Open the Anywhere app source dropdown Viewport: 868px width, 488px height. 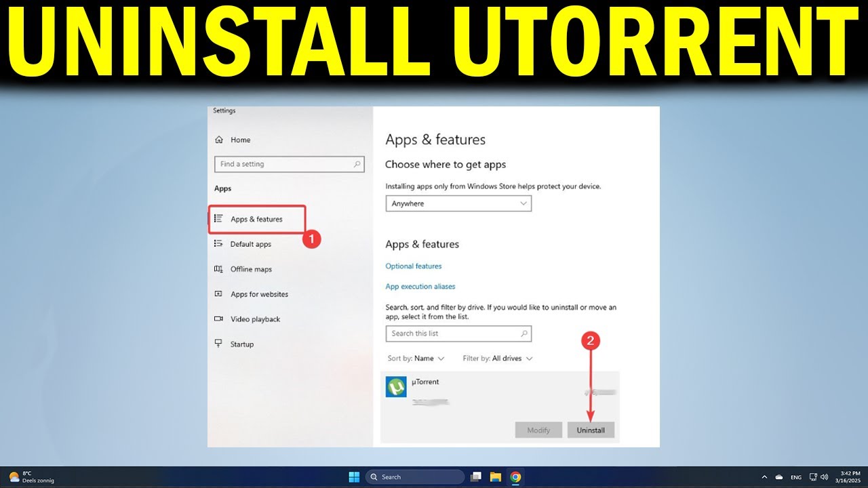point(458,203)
